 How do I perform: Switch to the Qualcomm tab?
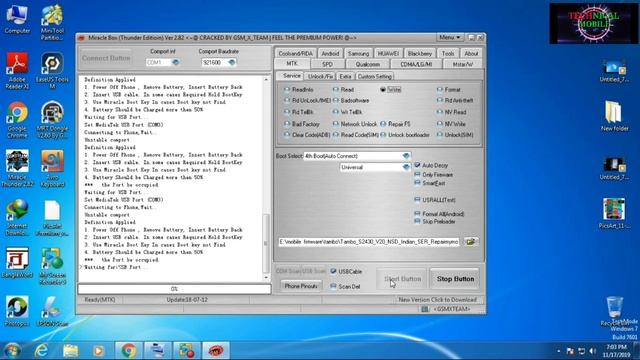[368, 64]
